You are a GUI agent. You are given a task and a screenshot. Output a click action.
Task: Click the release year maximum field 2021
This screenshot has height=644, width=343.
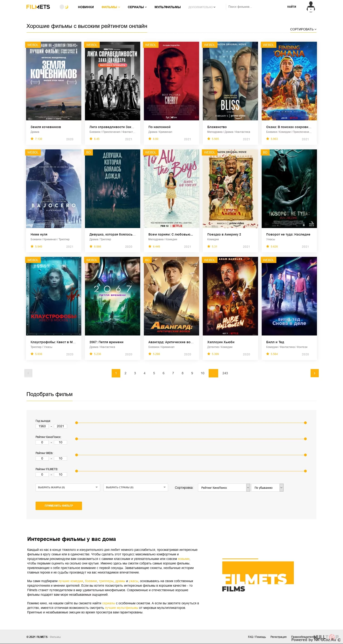(60, 426)
